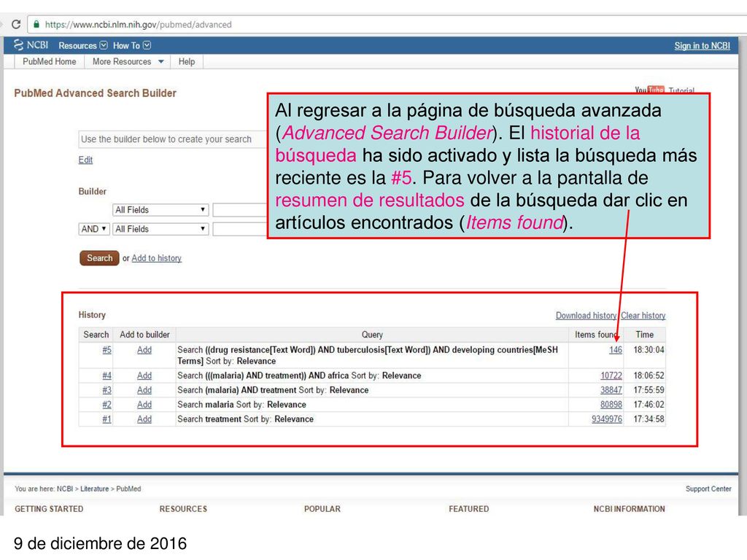Add treatment search #1 to builder
747x560 pixels.
(144, 419)
